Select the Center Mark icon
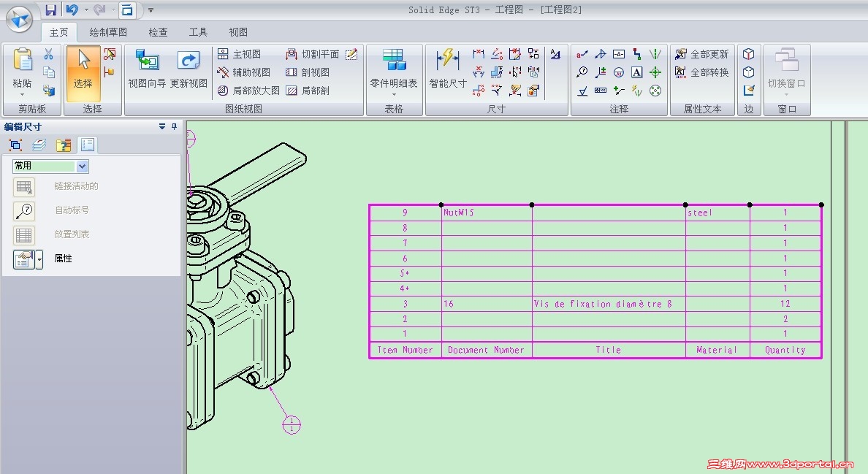 coord(655,72)
